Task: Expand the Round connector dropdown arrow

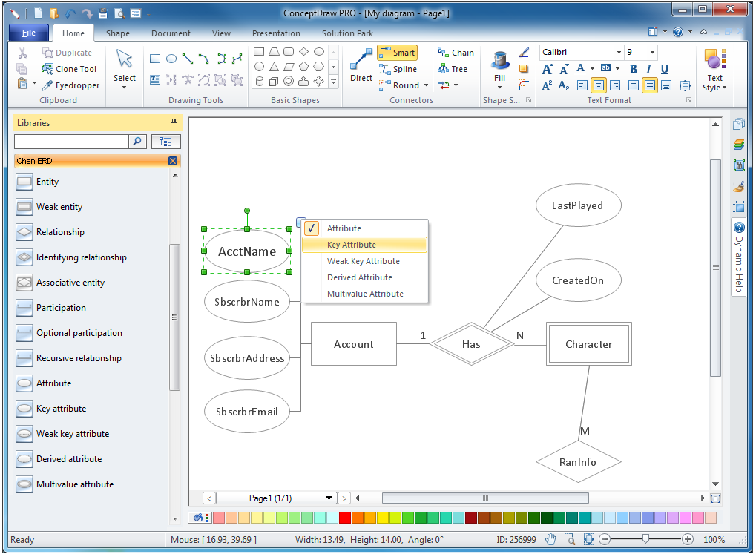Action: tap(426, 86)
